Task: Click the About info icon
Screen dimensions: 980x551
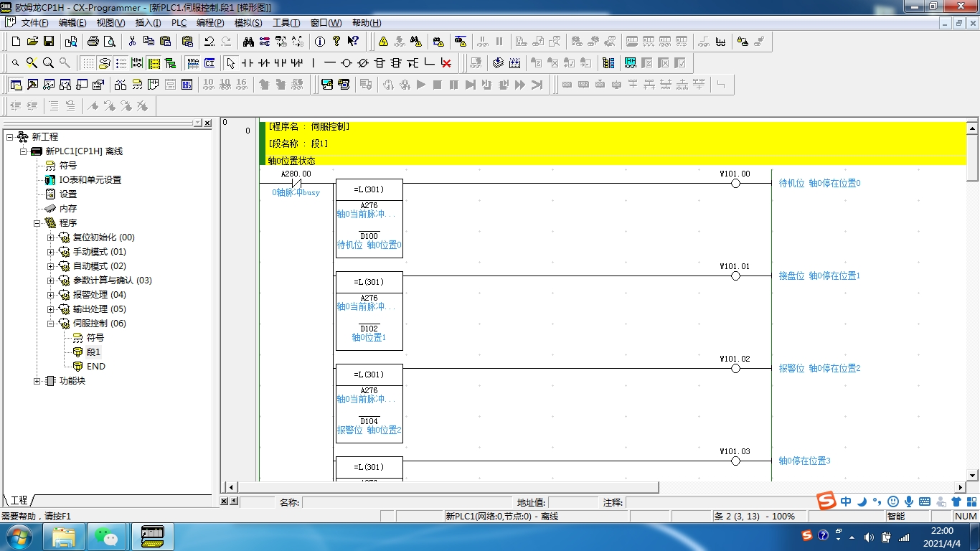Action: pos(320,42)
